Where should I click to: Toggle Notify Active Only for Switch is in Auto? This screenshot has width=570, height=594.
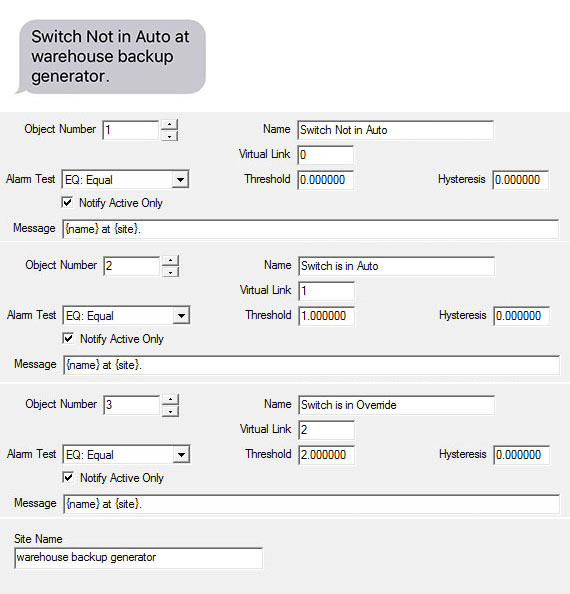[68, 338]
